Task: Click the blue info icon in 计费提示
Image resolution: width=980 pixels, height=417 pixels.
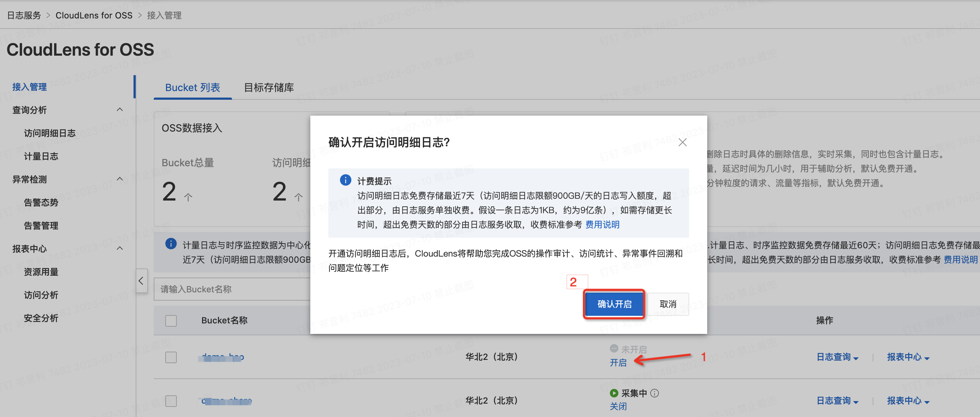Action: pyautogui.click(x=345, y=180)
